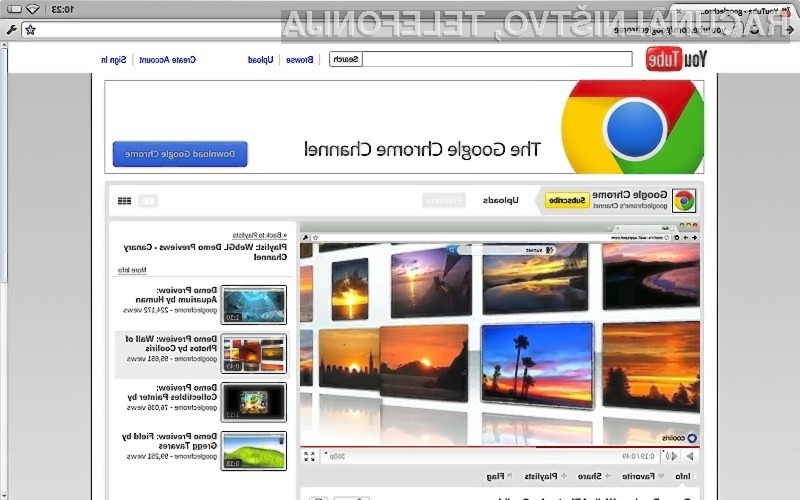Open the 360p quality dropdown

pos(335,457)
